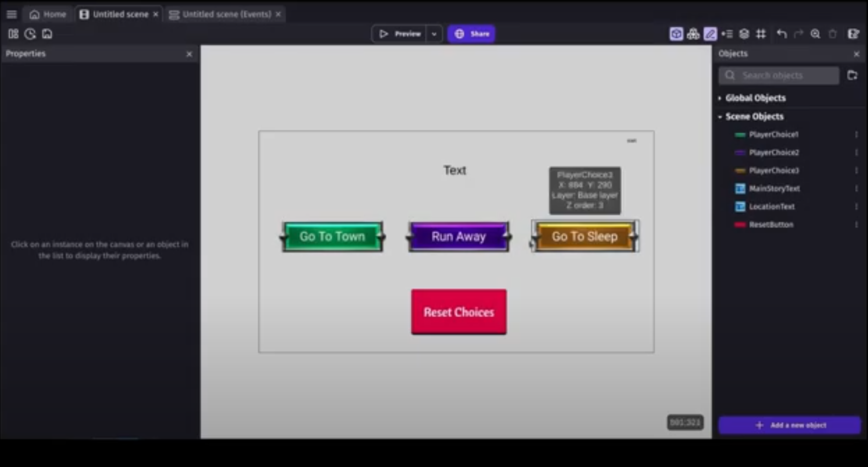This screenshot has height=467, width=868.
Task: Toggle the properties panel pencil icon
Action: click(710, 34)
